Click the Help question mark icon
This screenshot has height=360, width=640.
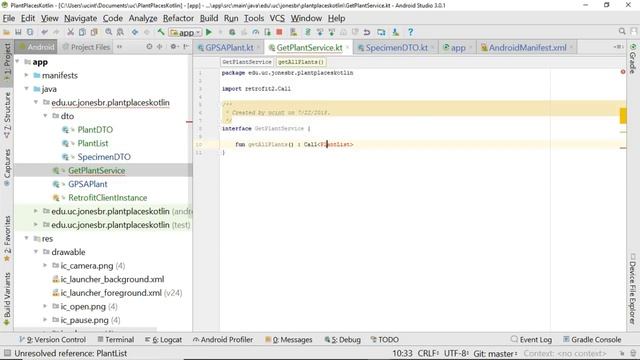[410, 32]
